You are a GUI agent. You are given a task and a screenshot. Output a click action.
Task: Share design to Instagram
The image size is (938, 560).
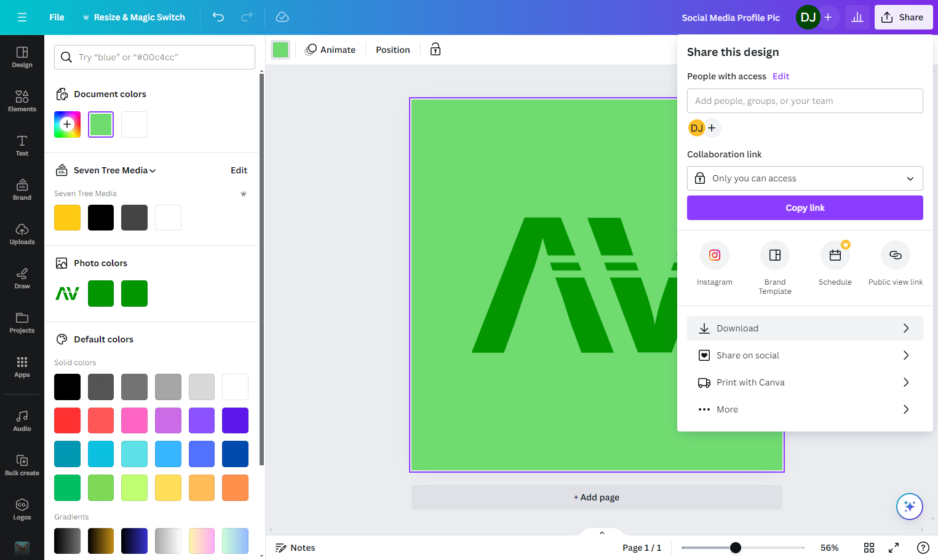click(715, 264)
